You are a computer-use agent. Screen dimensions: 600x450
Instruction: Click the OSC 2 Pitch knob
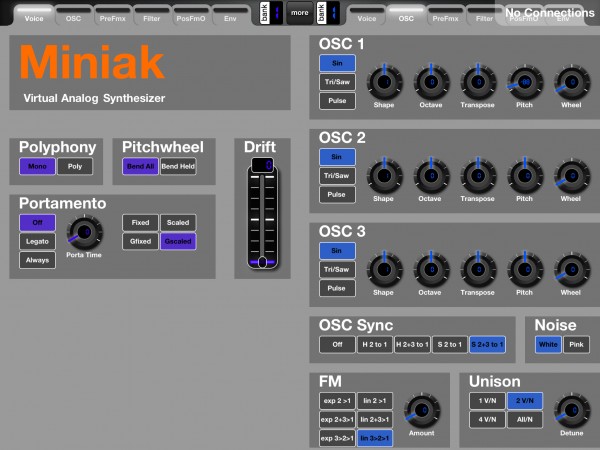[x=525, y=176]
